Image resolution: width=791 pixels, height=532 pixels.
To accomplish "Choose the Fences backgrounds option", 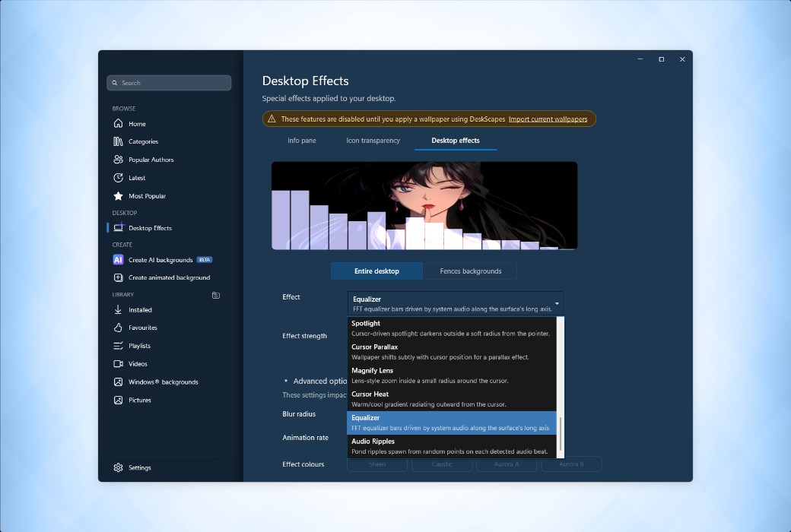I will [x=471, y=271].
